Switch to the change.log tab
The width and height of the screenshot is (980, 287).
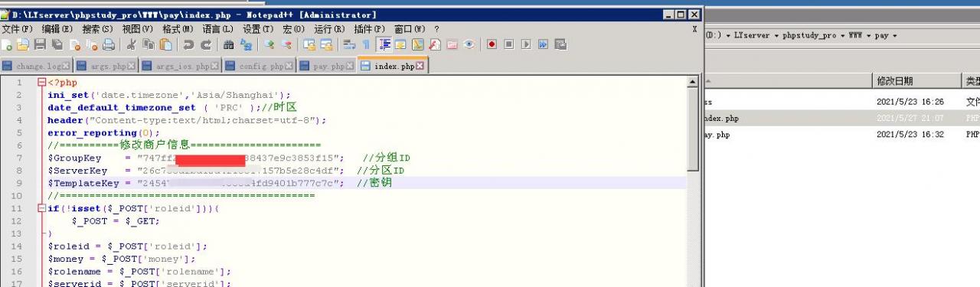tap(36, 67)
